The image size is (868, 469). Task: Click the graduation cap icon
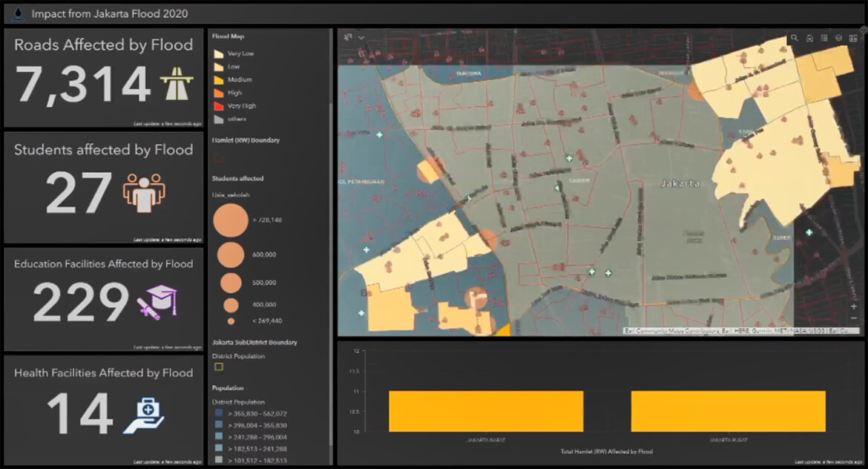pos(158,302)
